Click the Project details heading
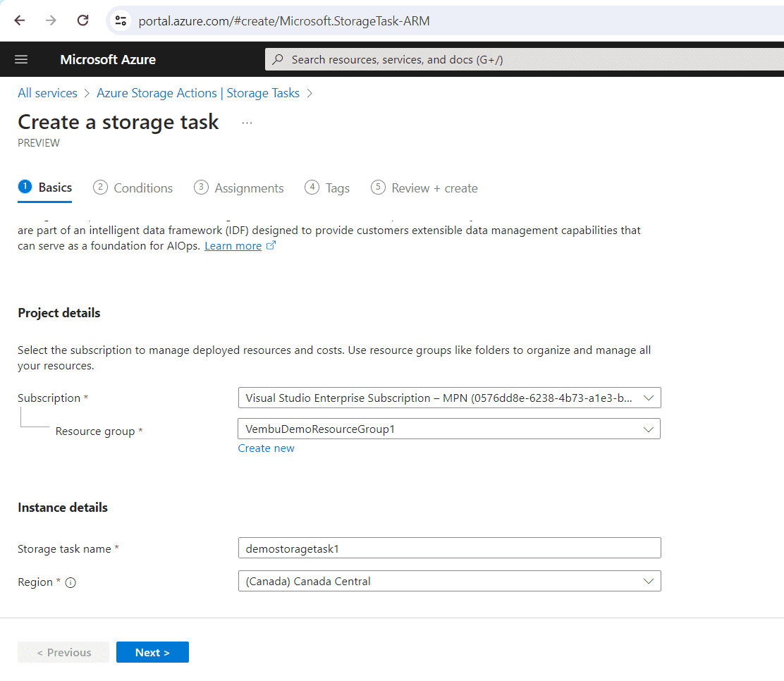 pos(59,313)
